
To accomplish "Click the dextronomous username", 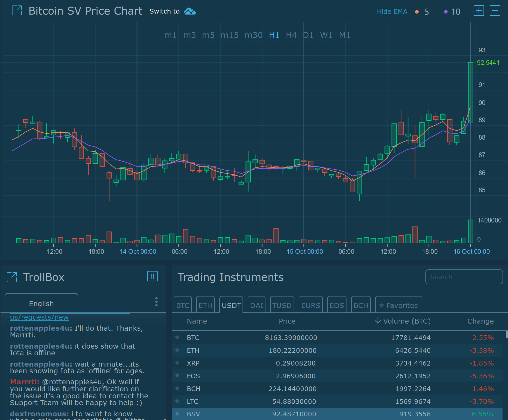I will click(x=39, y=414).
